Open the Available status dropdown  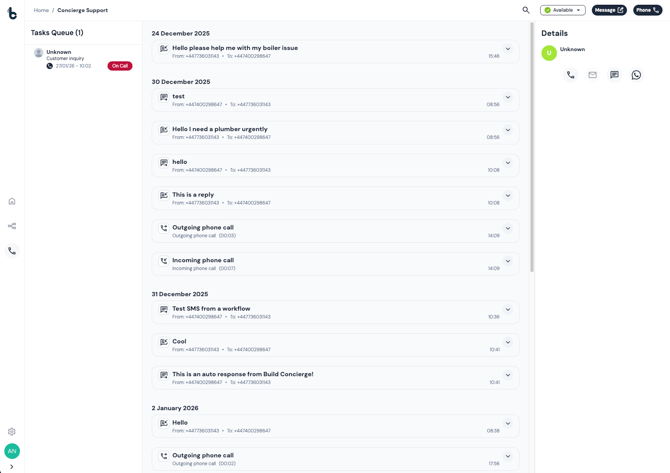[x=563, y=10]
